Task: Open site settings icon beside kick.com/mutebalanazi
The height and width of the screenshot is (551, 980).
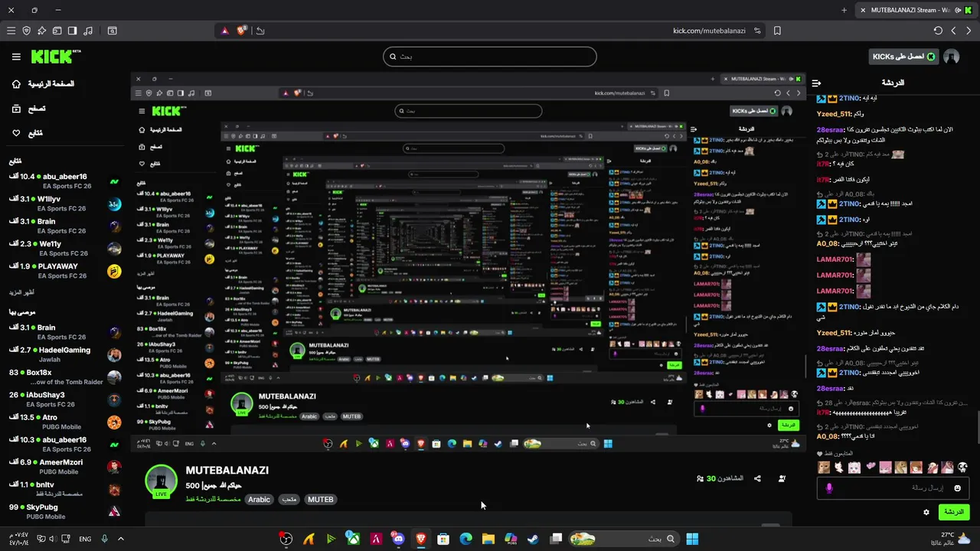Action: point(757,31)
